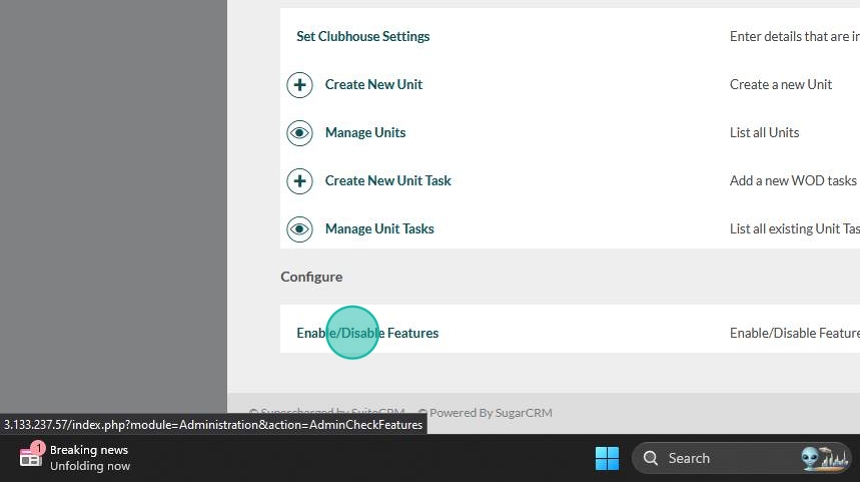
Task: Open the Manage Unit Tasks list
Action: pyautogui.click(x=379, y=229)
